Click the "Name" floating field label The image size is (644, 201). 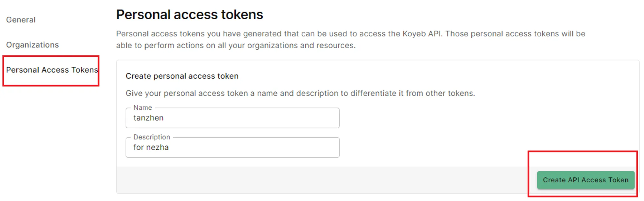[x=143, y=107]
